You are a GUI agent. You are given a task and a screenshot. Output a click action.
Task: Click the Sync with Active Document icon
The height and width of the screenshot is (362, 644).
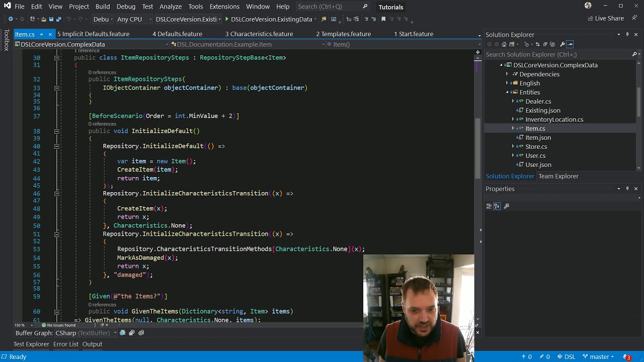pos(537,44)
